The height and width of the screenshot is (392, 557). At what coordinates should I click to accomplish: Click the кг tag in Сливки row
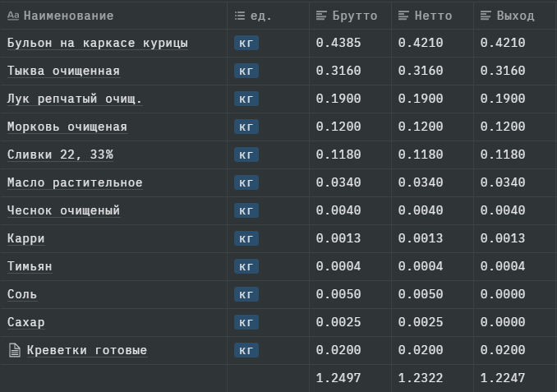(x=246, y=154)
